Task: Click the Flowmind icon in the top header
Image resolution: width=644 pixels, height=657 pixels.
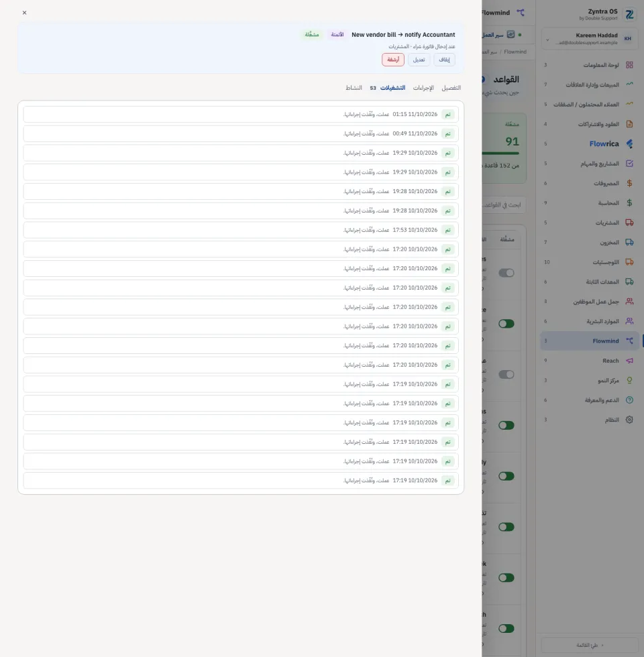Action: pos(521,13)
